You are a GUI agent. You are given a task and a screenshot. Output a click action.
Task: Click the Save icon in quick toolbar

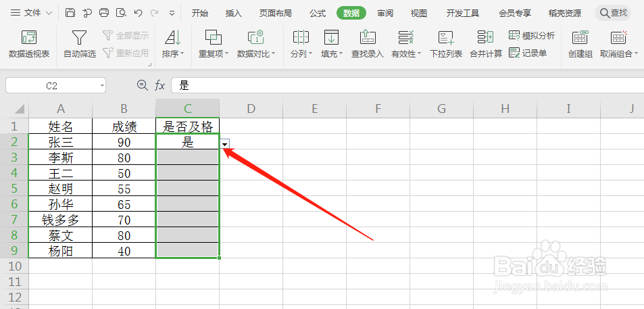coord(70,13)
